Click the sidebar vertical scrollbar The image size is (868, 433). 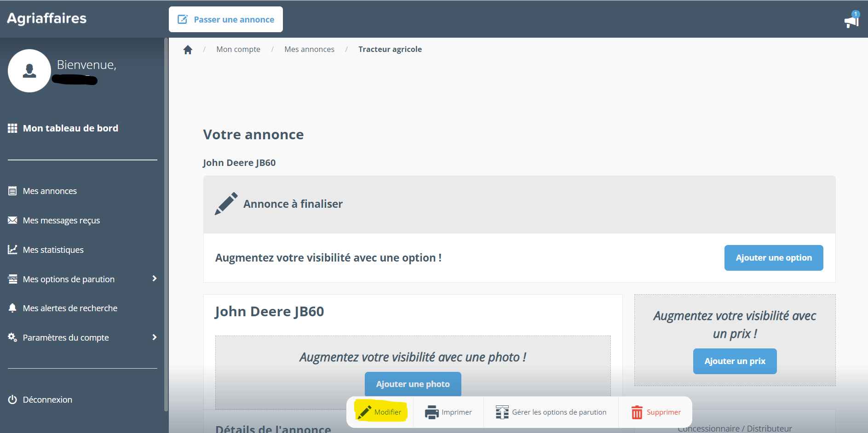coord(166,224)
